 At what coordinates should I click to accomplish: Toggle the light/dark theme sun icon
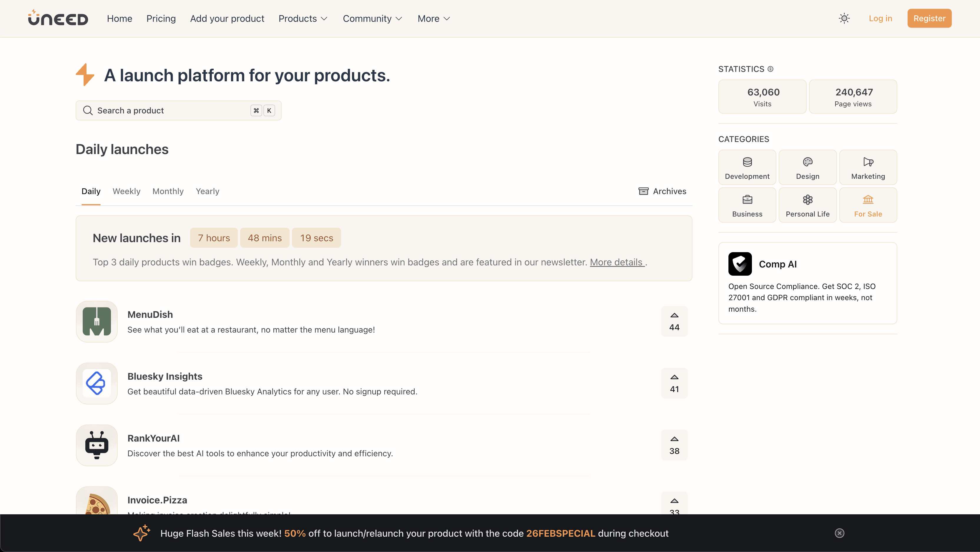click(844, 18)
